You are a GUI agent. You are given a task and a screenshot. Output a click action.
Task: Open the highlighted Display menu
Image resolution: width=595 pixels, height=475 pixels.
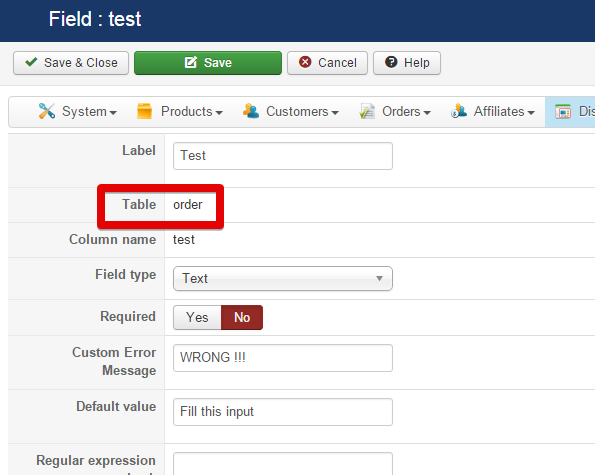(x=570, y=112)
